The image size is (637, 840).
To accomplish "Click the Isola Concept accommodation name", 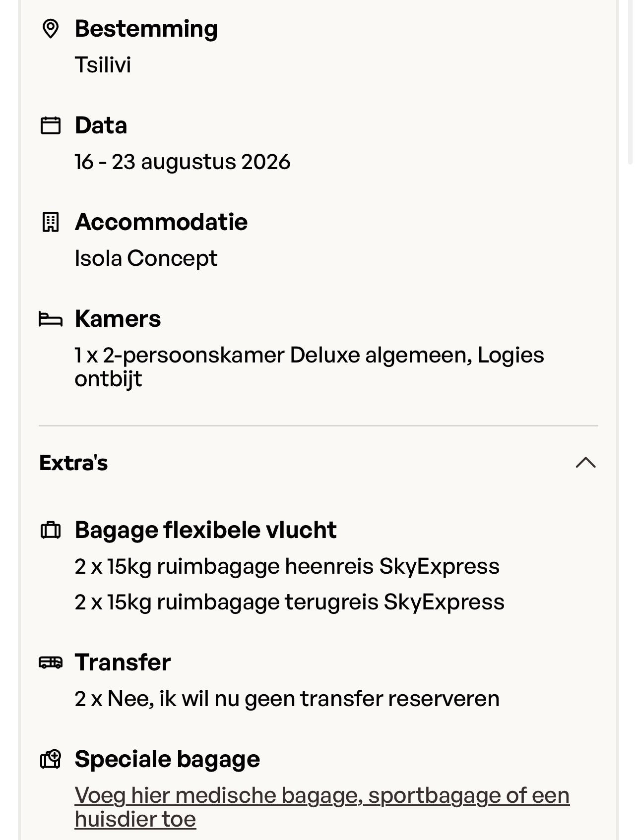I will (x=146, y=258).
